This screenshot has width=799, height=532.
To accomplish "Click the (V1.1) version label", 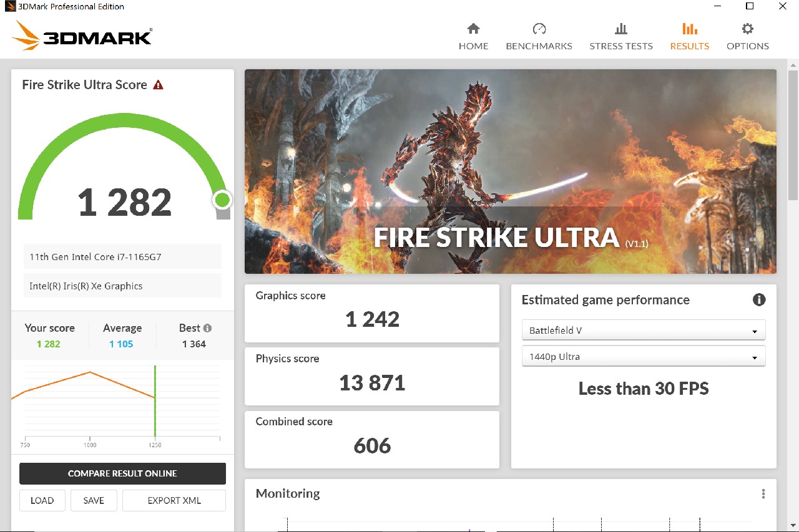I will 637,244.
